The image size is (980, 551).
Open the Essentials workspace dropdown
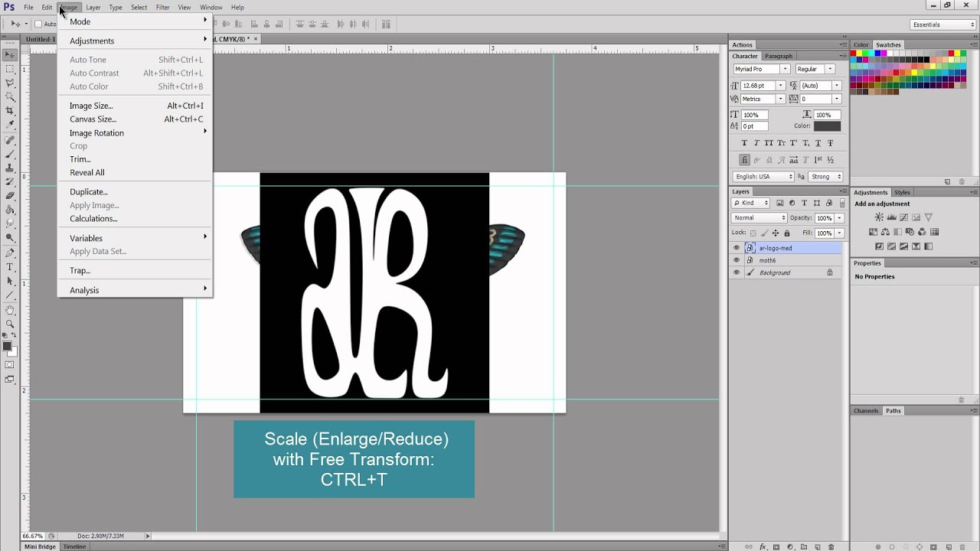coord(943,24)
